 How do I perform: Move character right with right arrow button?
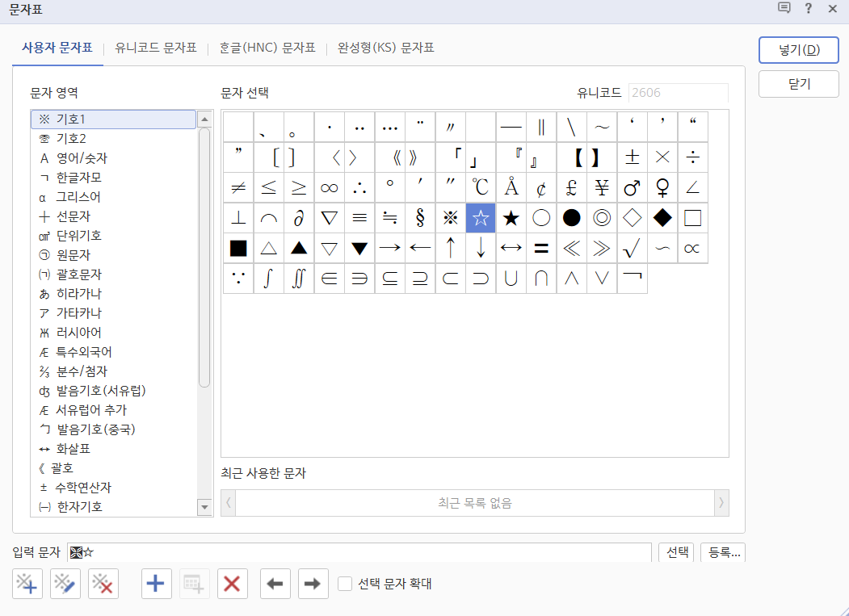click(x=313, y=584)
